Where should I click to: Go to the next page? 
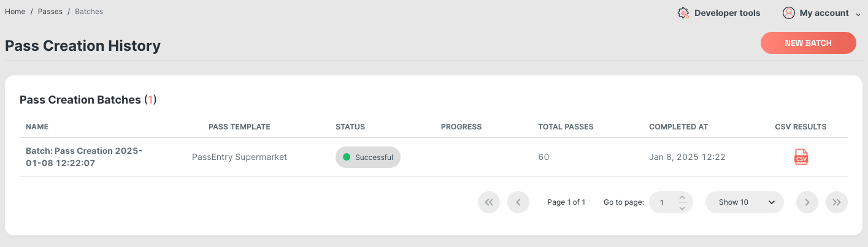point(807,202)
